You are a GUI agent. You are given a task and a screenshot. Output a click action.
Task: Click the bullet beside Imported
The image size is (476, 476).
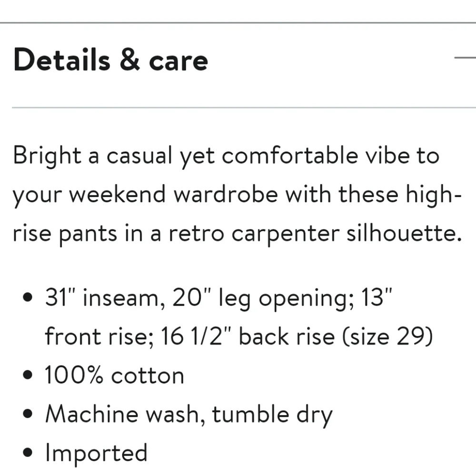(28, 452)
